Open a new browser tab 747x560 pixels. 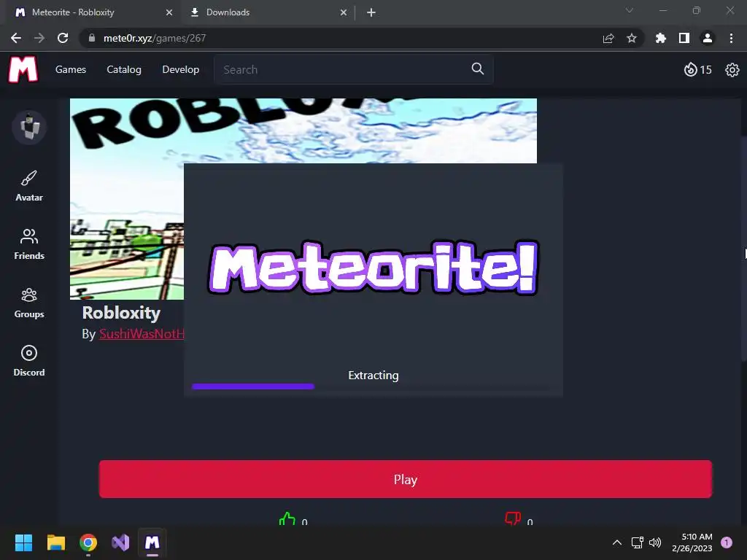point(371,12)
